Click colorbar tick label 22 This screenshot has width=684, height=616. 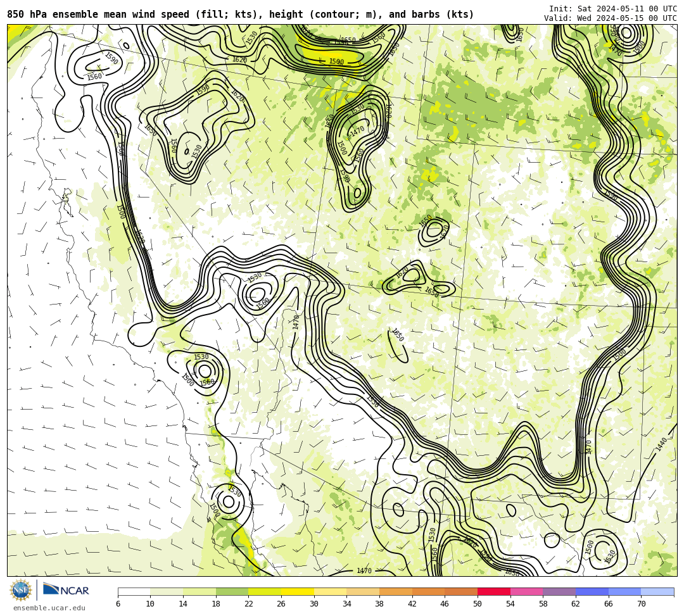(249, 604)
